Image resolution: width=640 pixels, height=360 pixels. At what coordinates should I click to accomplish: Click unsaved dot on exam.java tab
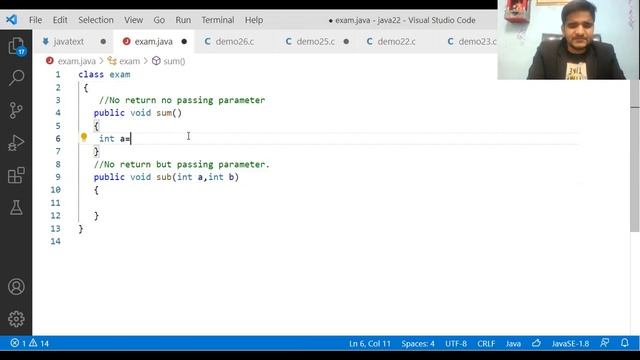pyautogui.click(x=184, y=41)
